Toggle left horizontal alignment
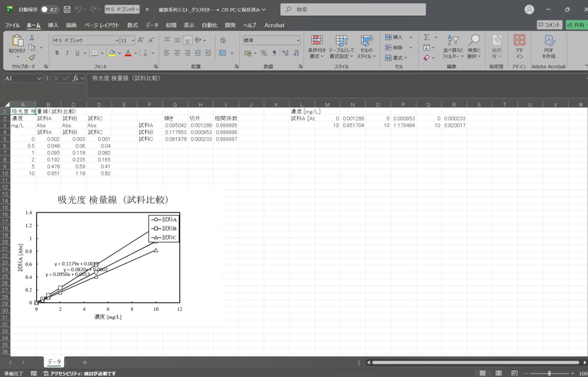 tap(167, 53)
